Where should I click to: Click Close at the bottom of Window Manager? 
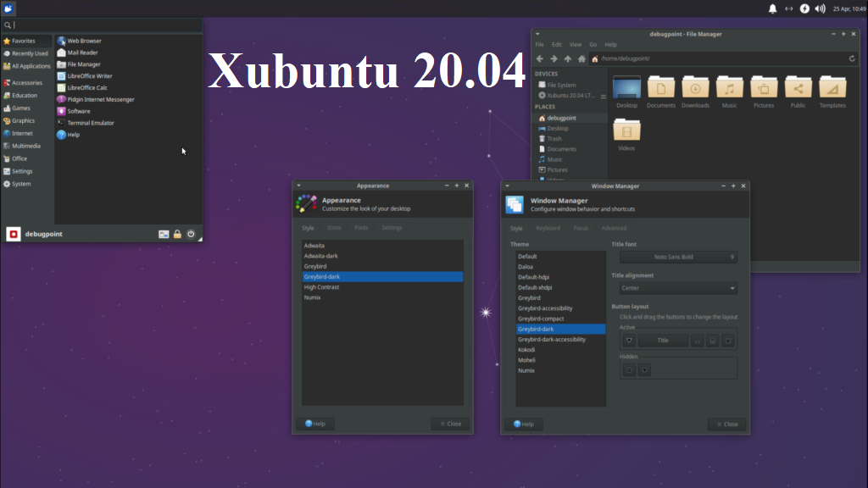(726, 424)
